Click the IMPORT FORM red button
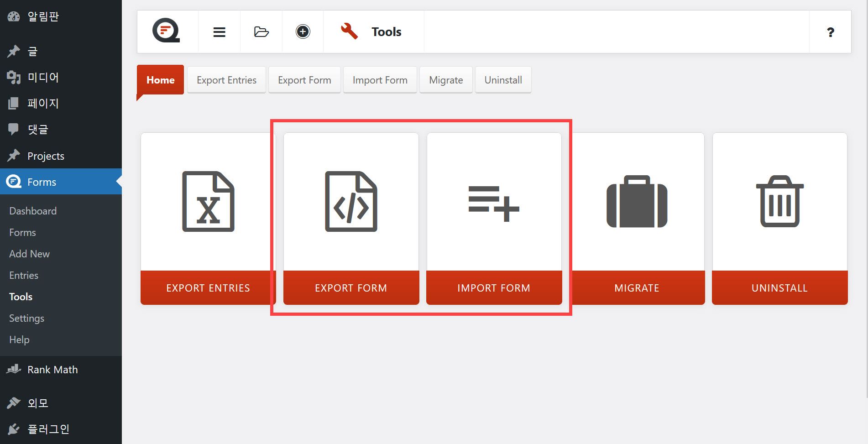 tap(494, 288)
